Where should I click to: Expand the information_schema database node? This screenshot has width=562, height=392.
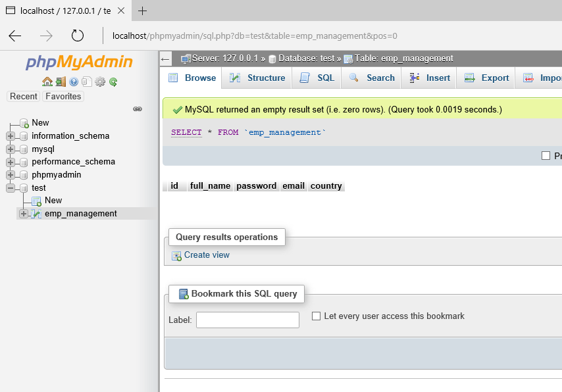11,136
